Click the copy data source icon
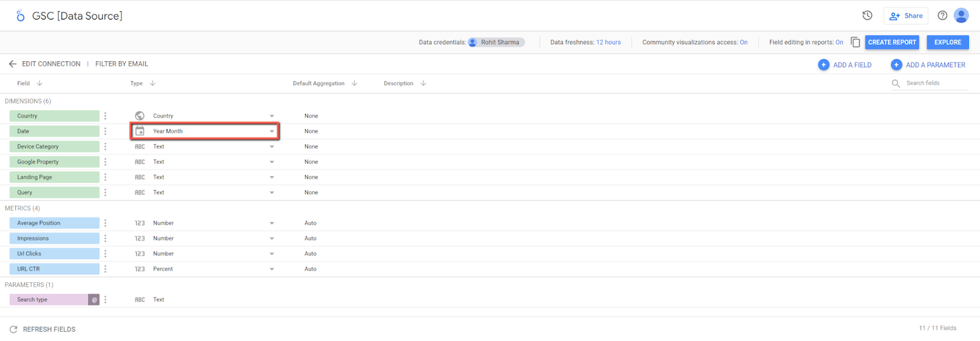 pyautogui.click(x=855, y=42)
